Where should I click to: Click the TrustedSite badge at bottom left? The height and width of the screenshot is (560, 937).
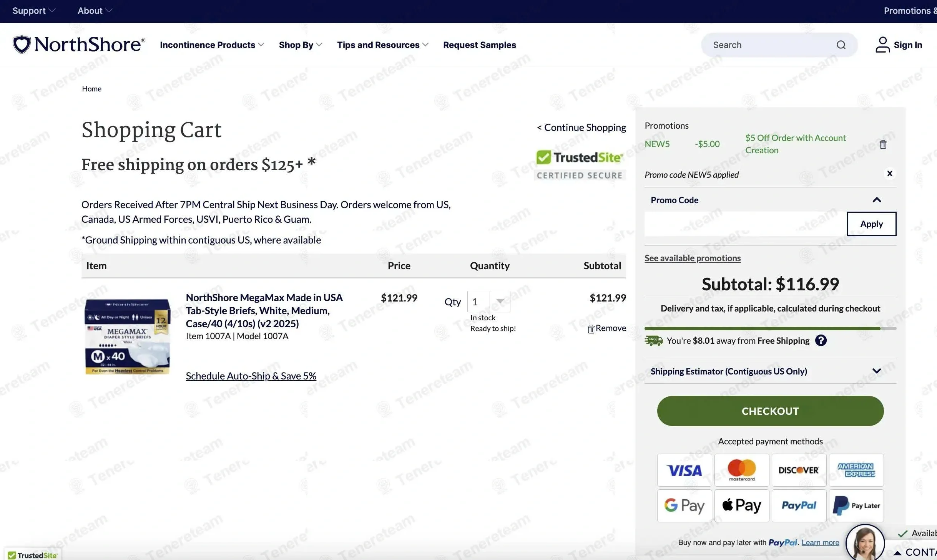[x=33, y=555]
